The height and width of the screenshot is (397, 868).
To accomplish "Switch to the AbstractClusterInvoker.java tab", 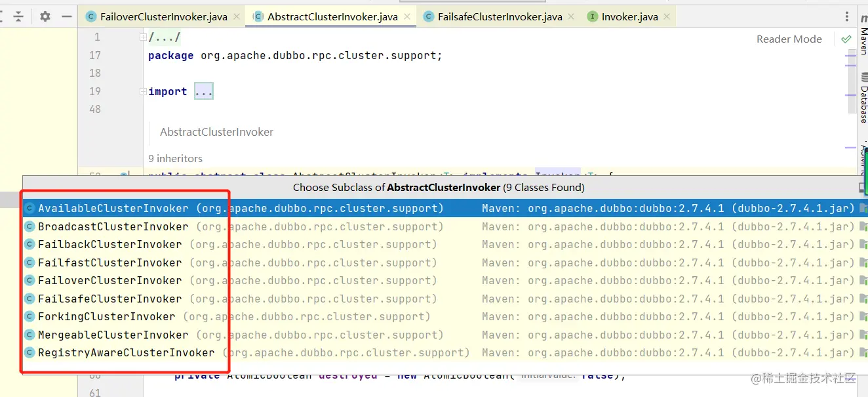I will [x=332, y=17].
